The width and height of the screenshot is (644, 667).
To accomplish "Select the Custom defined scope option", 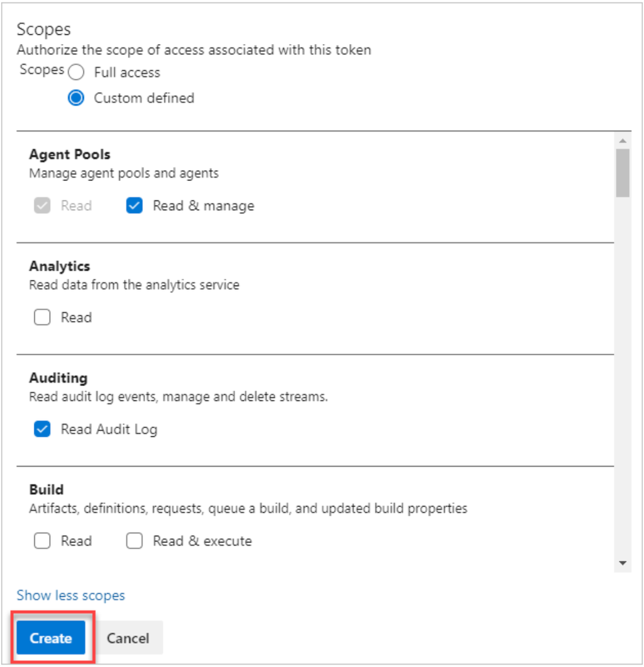I will (x=77, y=98).
